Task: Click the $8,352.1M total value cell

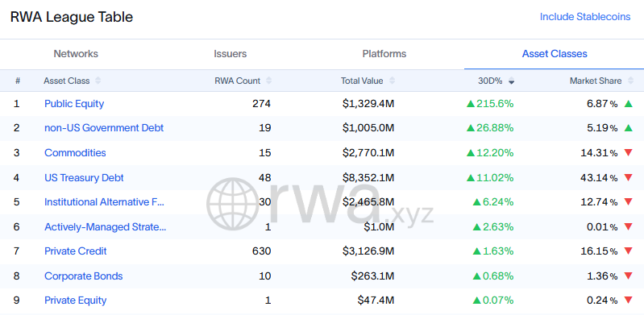Action: (x=368, y=178)
